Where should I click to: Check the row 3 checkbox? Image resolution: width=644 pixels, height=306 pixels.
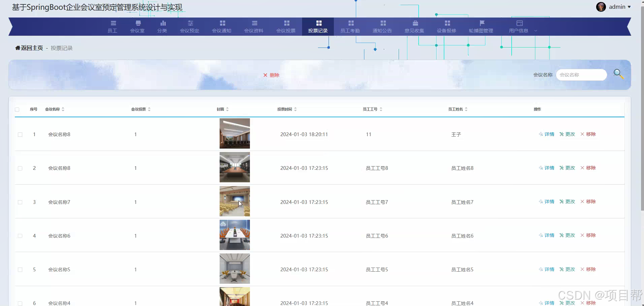(20, 202)
